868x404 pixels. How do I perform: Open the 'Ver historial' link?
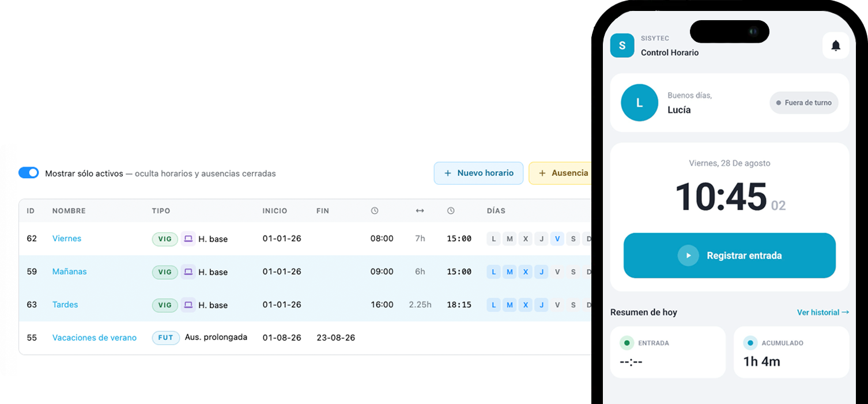tap(823, 312)
